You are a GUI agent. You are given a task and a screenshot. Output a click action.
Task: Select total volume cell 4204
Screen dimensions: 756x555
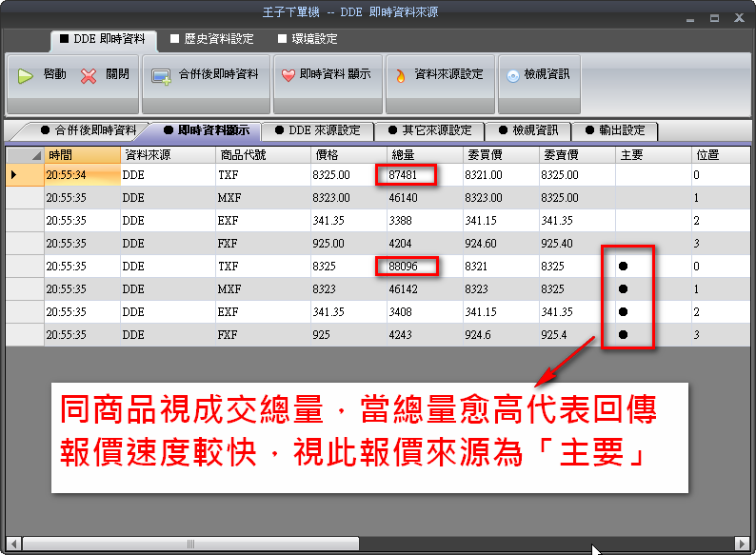(x=426, y=243)
